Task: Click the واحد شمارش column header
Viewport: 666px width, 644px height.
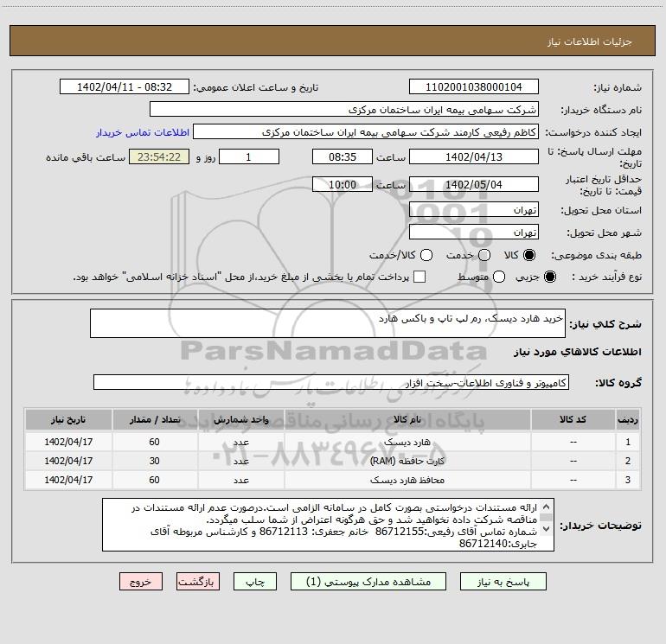Action: [x=240, y=420]
